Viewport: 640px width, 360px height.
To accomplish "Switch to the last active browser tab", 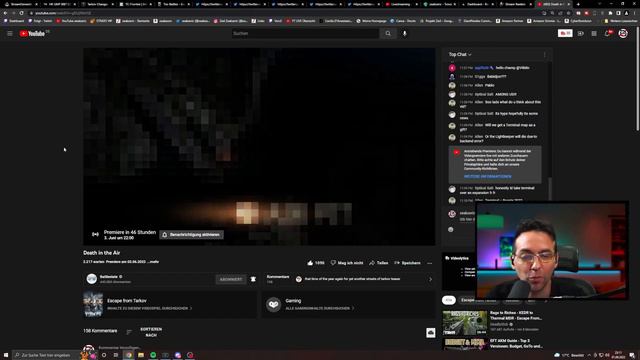I will pos(553,4).
